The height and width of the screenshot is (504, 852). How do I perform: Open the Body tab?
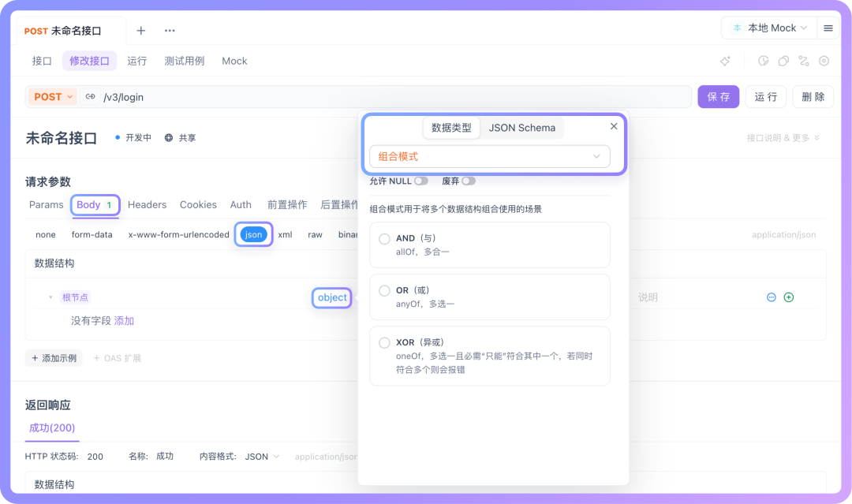point(95,205)
